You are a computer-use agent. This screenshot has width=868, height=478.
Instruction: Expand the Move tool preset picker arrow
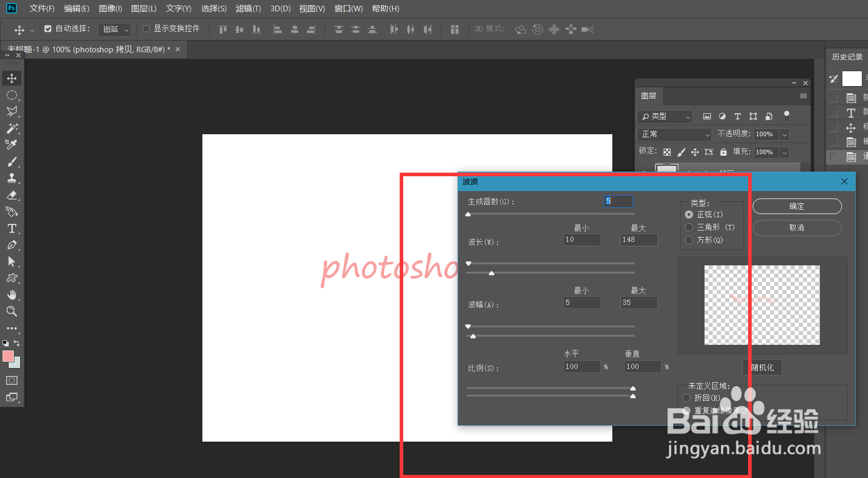(32, 30)
